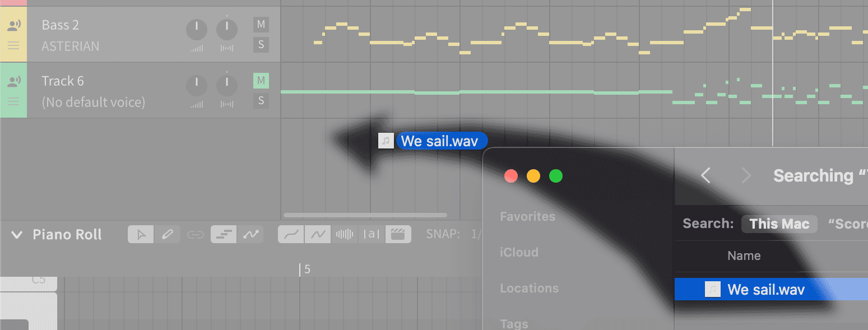Switch to pitch curve editing mode
Image resolution: width=868 pixels, height=330 pixels.
(x=250, y=234)
